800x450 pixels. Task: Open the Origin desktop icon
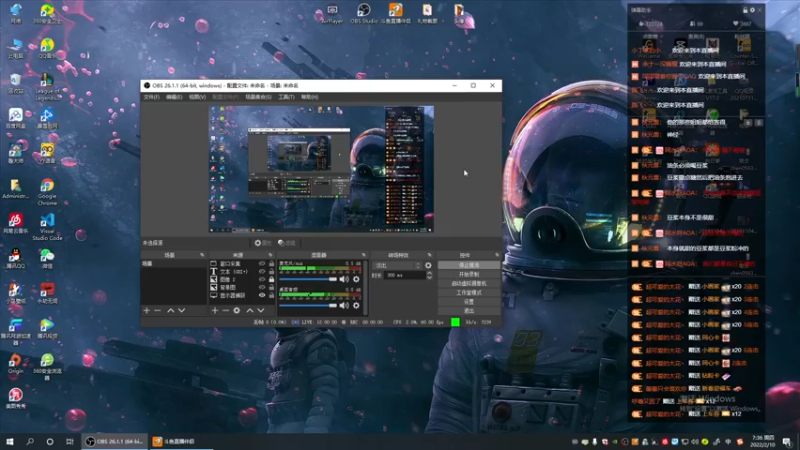point(15,364)
